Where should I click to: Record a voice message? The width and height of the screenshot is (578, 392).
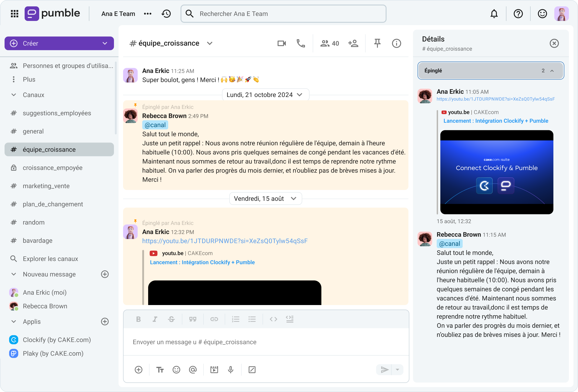(231, 370)
